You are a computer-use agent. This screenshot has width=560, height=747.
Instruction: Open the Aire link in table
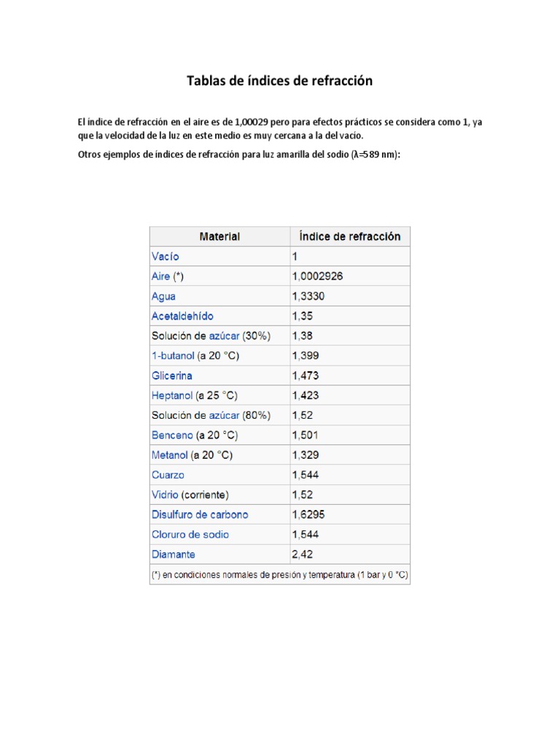(160, 276)
